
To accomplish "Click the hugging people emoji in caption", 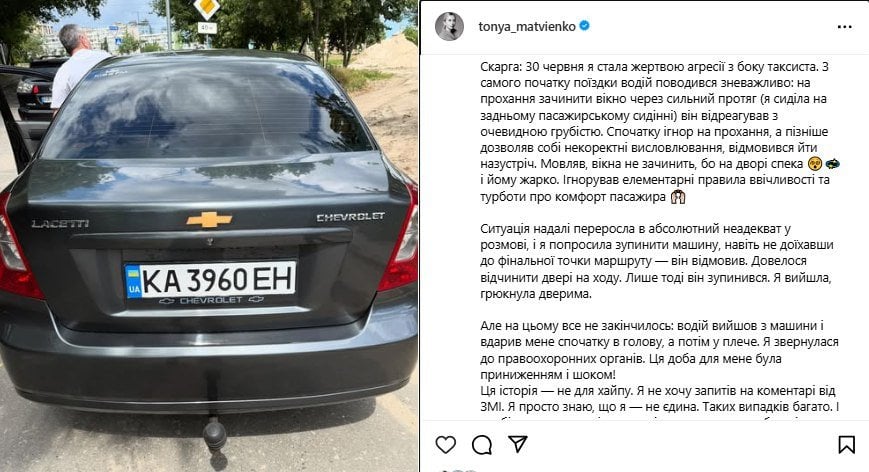I will point(677,197).
